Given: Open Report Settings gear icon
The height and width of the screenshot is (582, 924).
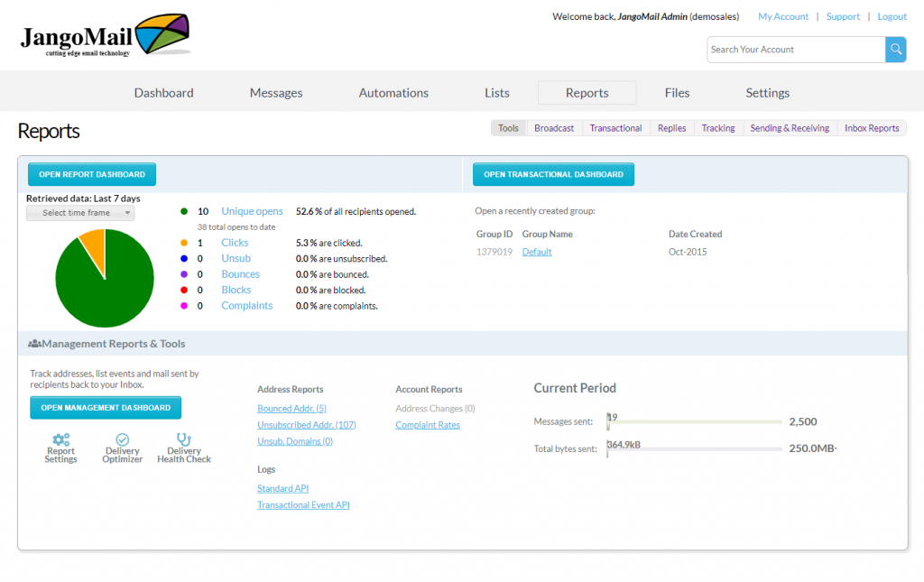Looking at the screenshot, I should (x=60, y=439).
